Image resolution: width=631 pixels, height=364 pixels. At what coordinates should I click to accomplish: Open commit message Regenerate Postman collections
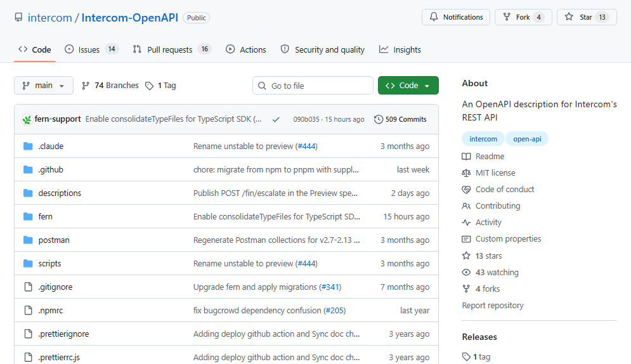coord(276,240)
